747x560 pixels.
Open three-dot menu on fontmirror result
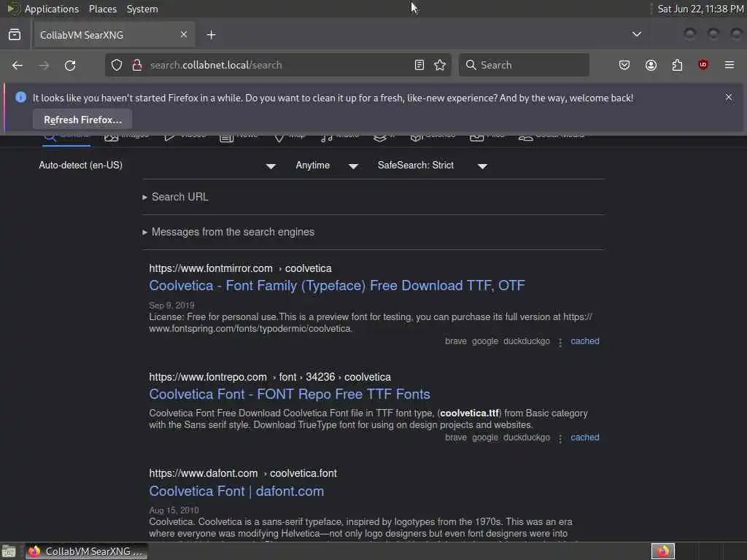tap(560, 343)
